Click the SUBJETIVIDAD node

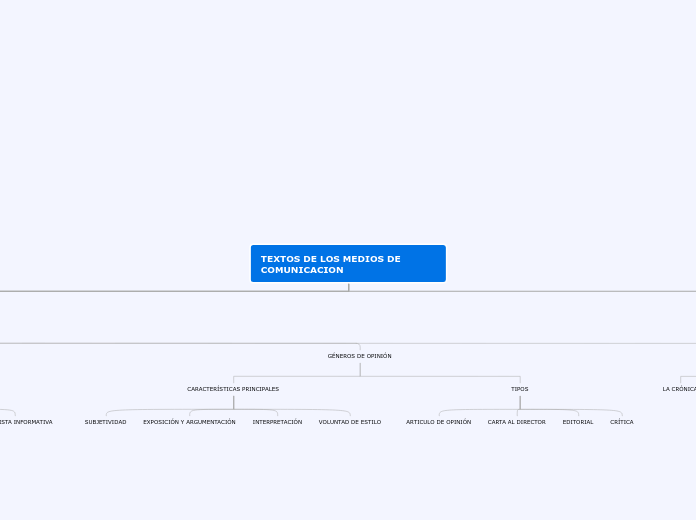point(106,422)
